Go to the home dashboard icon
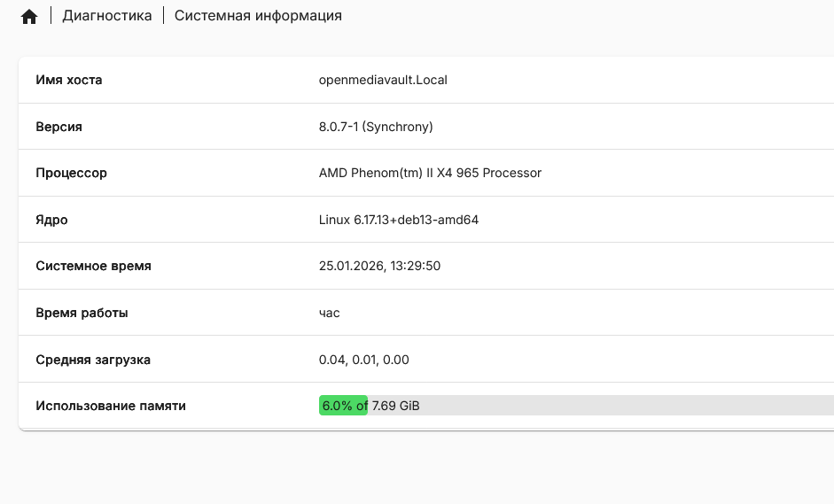 29,16
